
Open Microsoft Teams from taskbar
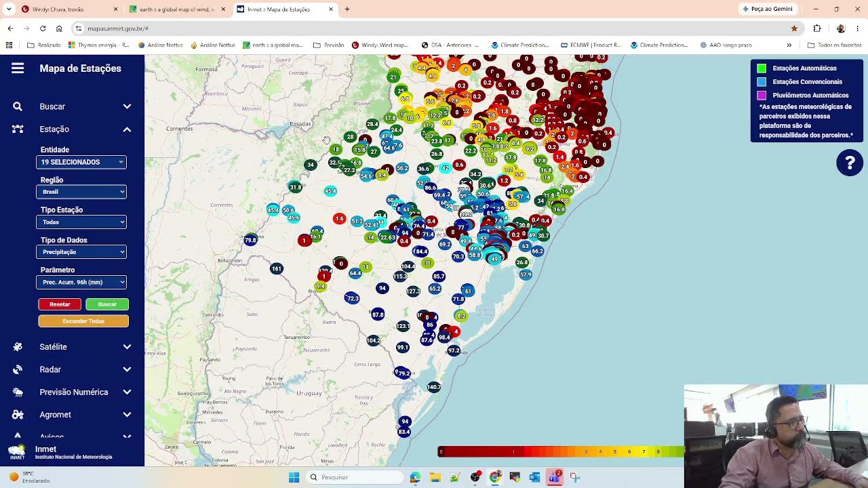(555, 477)
